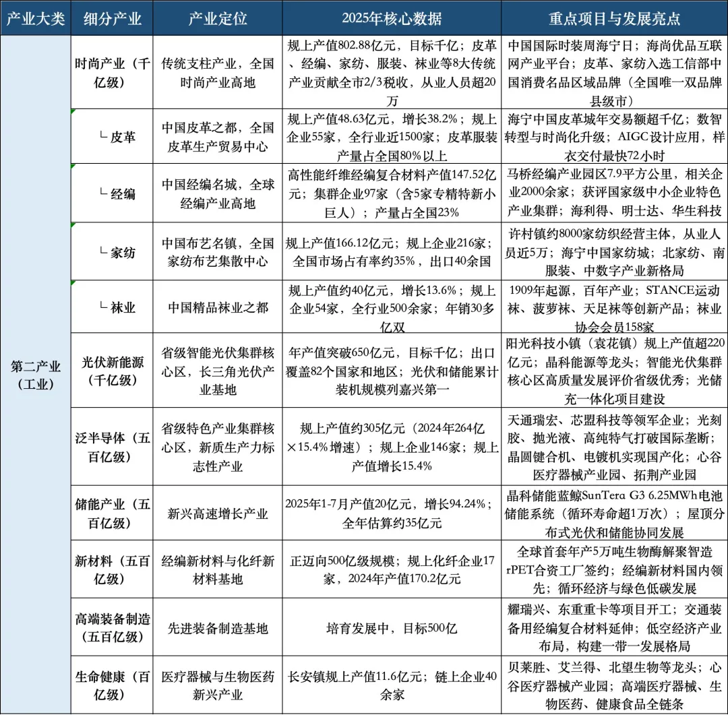This screenshot has height=715, width=728.
Task: Click the 时尚产业(千亿级) cell
Action: (112, 72)
